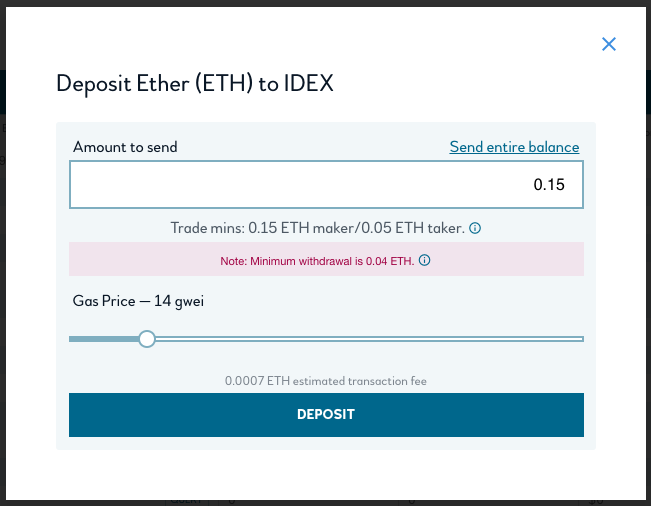Click the filled portion of the gas slider
The image size is (651, 506).
tap(104, 339)
